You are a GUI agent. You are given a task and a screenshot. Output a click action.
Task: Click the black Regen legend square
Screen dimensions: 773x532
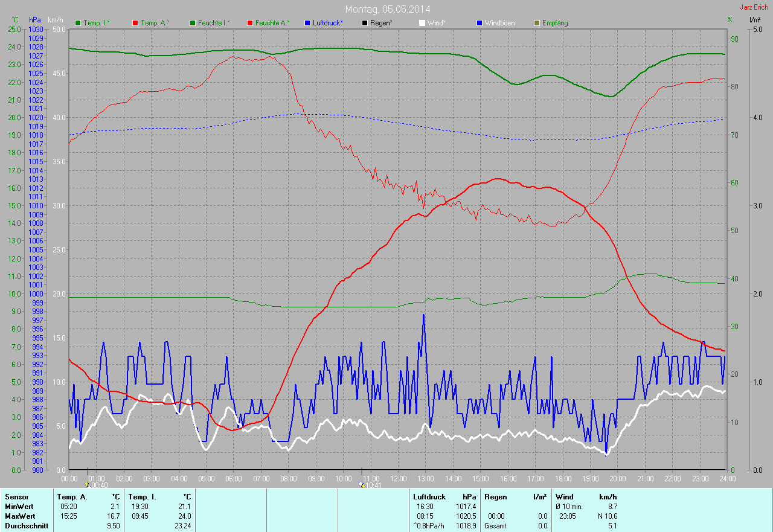click(x=365, y=23)
